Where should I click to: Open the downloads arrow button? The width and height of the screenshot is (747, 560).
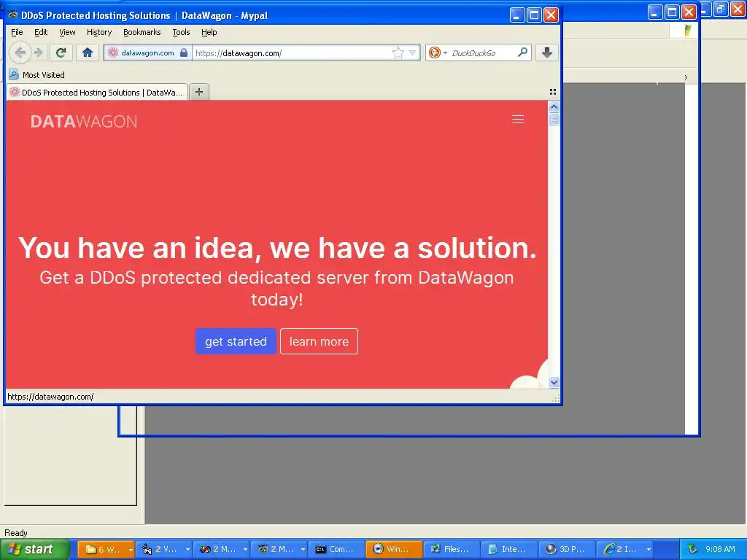click(547, 52)
